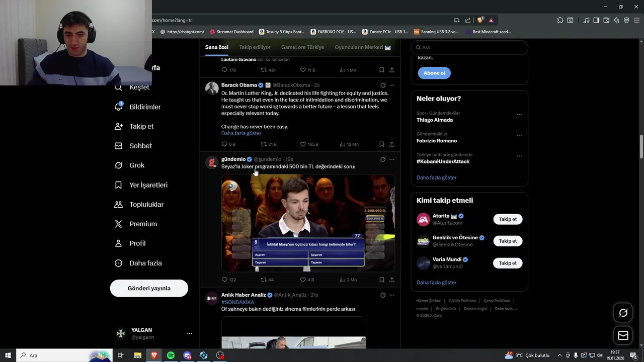Reply to the gündemio post
This screenshot has width=644, height=362.
[x=228, y=280]
